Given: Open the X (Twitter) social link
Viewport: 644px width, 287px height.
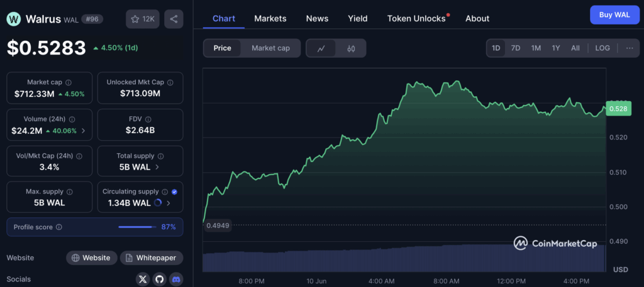Looking at the screenshot, I should click(143, 279).
